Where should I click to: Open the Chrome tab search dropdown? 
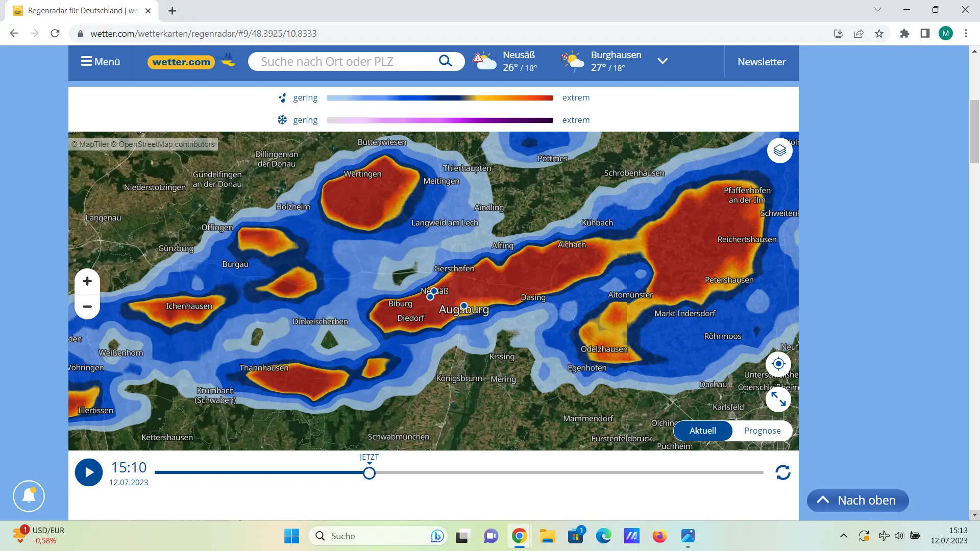coord(877,10)
